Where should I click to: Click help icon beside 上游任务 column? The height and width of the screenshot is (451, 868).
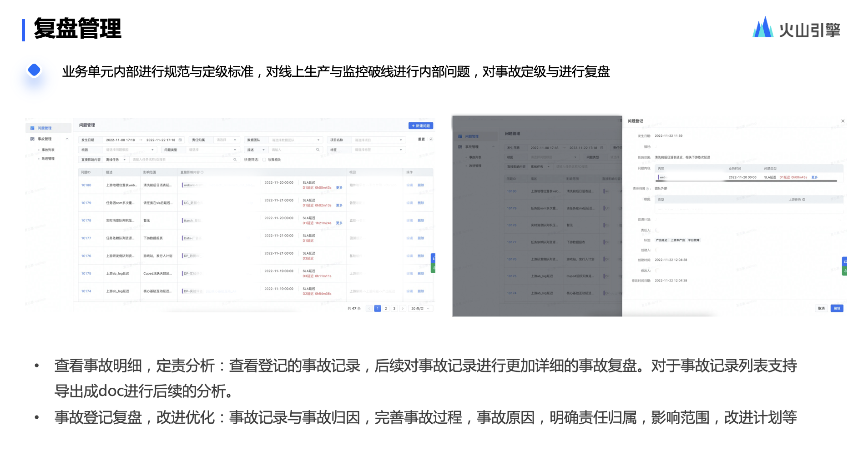click(x=804, y=200)
